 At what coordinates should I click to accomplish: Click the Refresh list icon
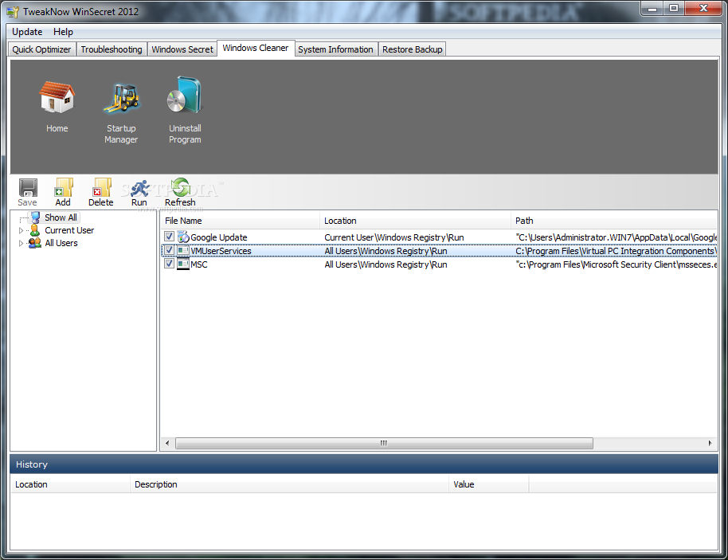point(180,187)
